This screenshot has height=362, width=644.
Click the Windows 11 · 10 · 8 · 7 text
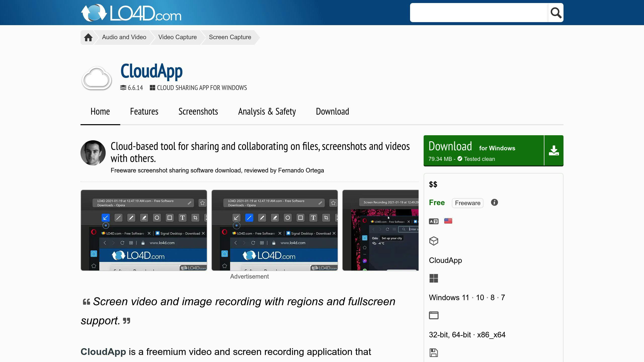tap(467, 297)
